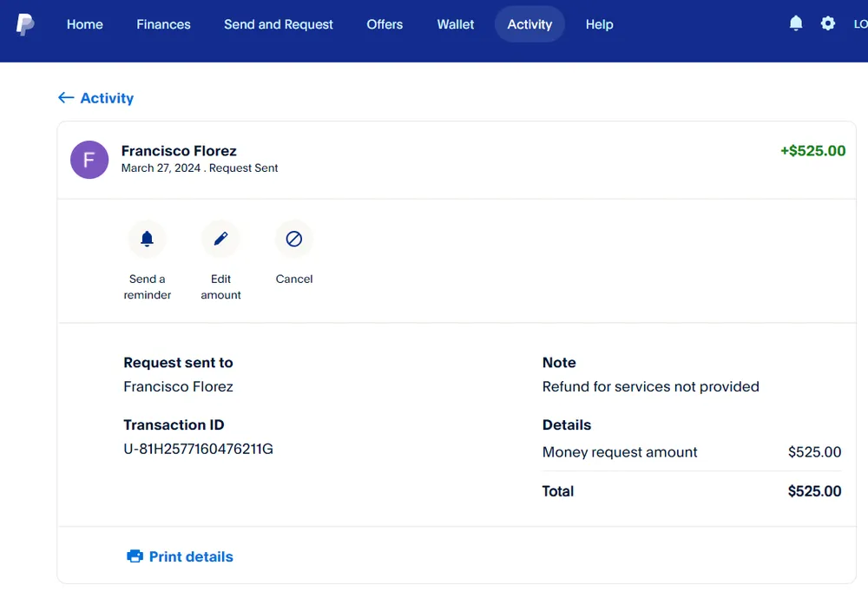Click the Francisco Florez name heading

click(x=179, y=151)
